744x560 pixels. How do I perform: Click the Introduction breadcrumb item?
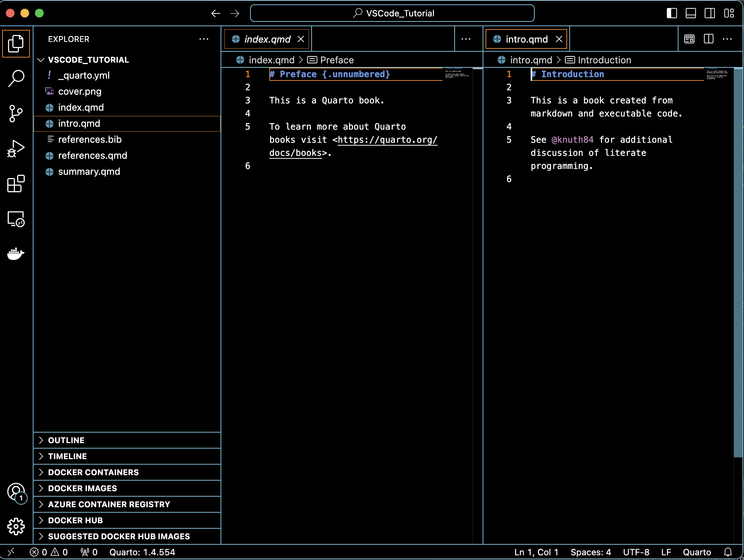pyautogui.click(x=598, y=60)
